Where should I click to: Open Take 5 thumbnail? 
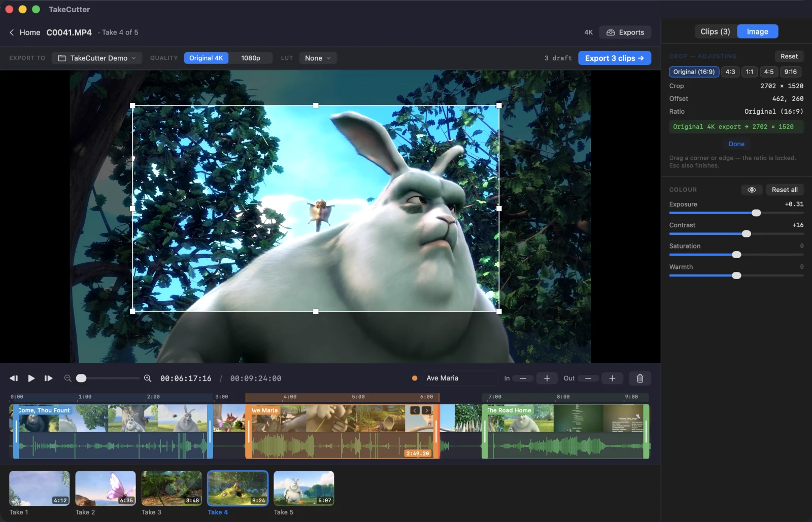[x=304, y=488]
